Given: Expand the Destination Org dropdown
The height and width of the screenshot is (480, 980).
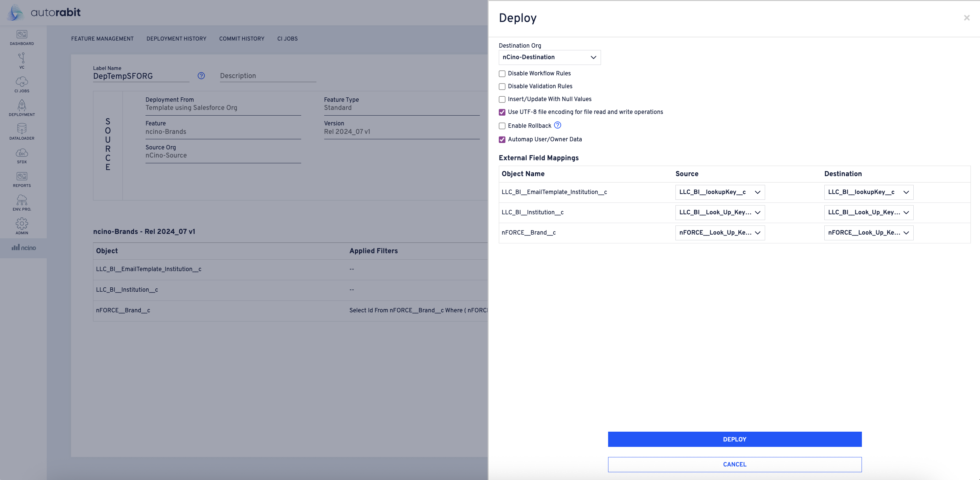Looking at the screenshot, I should click(549, 57).
